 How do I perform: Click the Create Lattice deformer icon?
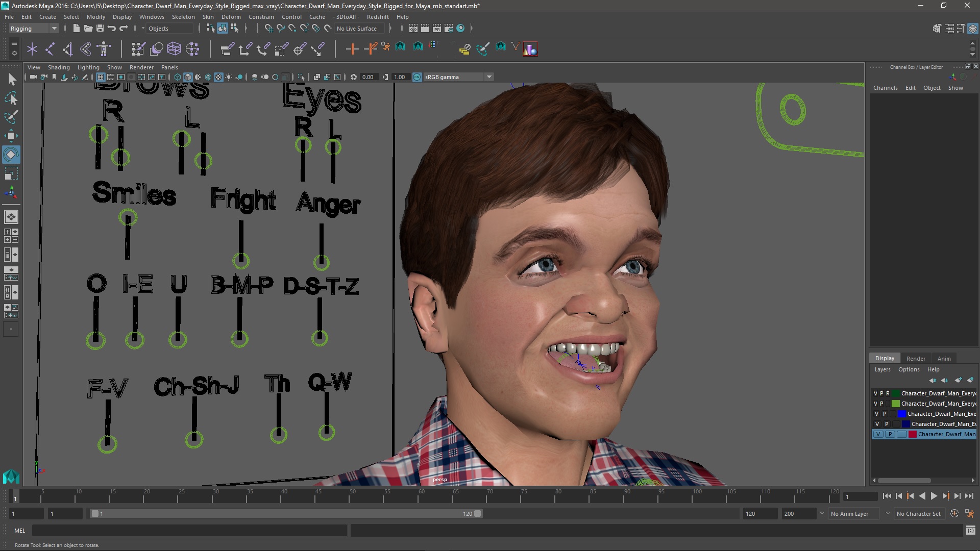point(174,49)
